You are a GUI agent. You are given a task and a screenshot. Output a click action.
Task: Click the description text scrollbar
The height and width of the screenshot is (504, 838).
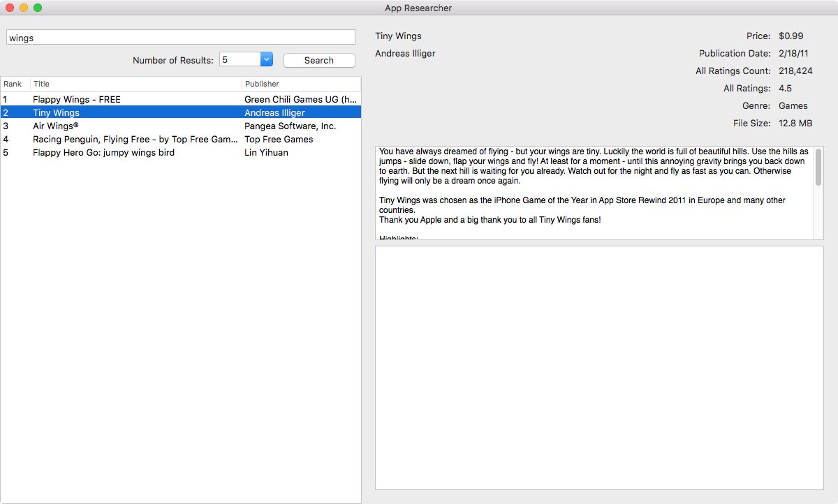(x=818, y=168)
